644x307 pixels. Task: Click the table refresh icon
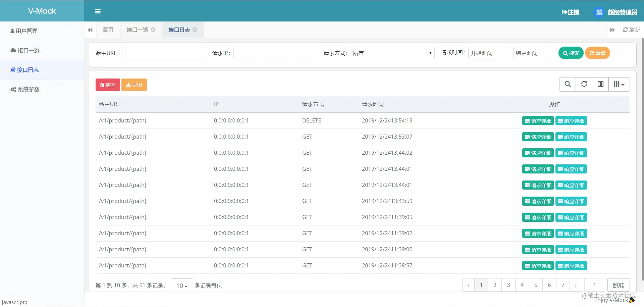tap(584, 84)
